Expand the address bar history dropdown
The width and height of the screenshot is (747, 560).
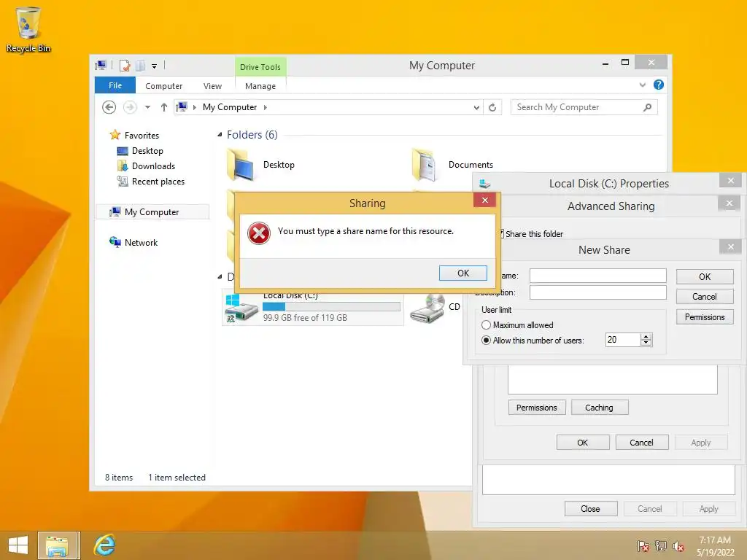pyautogui.click(x=476, y=108)
